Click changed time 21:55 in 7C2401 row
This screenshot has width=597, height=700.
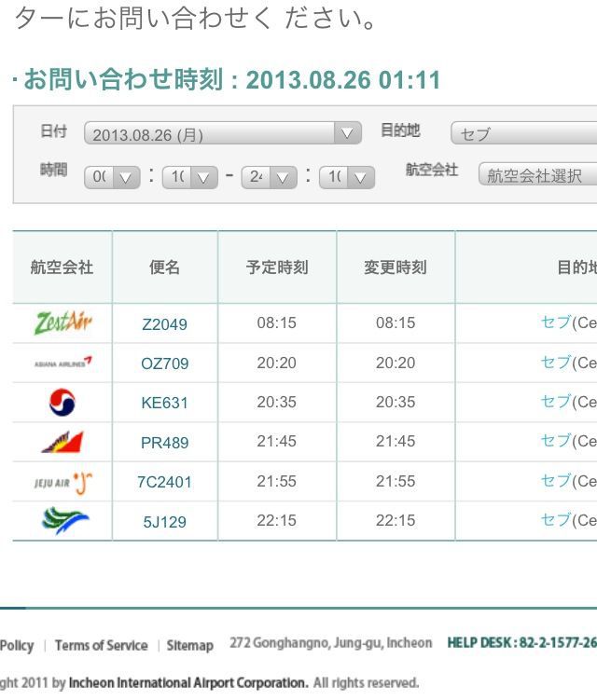[396, 481]
